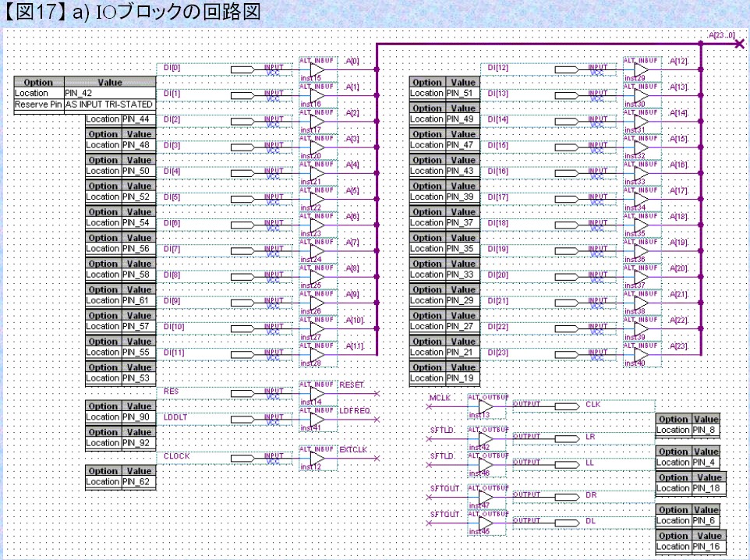Click the bus end marker beside A[23..0]

click(740, 44)
